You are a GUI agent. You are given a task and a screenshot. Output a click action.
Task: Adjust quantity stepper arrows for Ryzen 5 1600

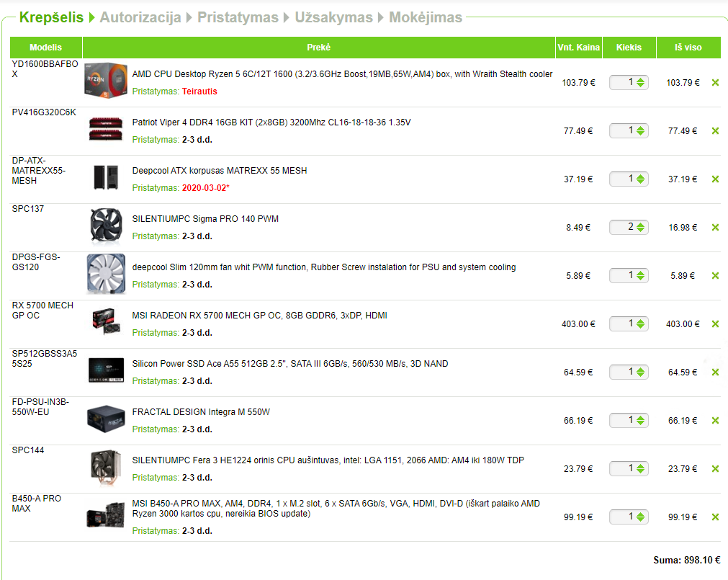pos(641,83)
